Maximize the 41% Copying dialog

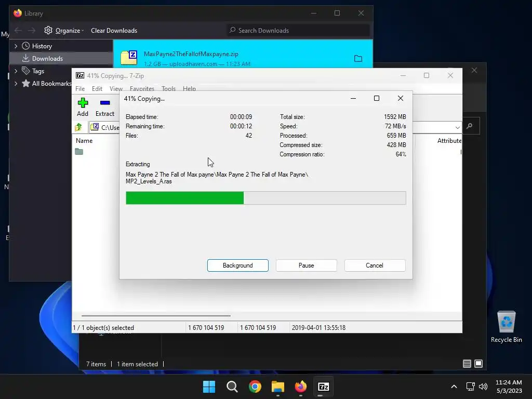coord(377,98)
